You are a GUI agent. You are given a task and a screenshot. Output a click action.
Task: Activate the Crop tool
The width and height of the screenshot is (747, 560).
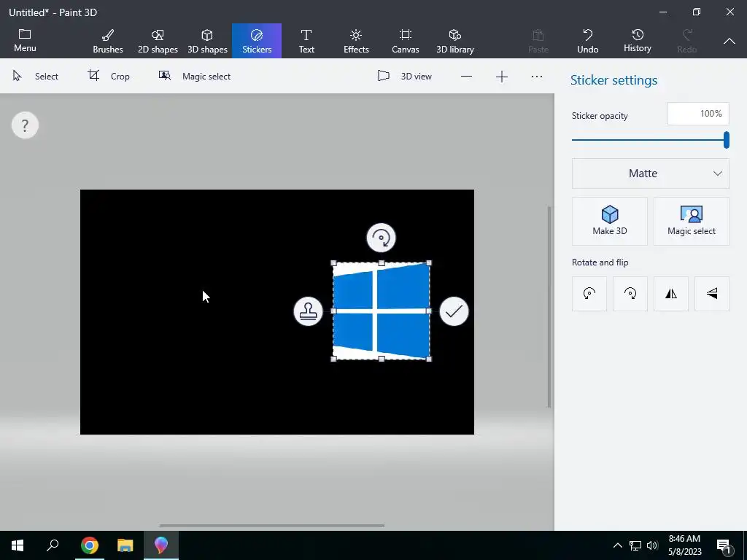click(x=109, y=76)
